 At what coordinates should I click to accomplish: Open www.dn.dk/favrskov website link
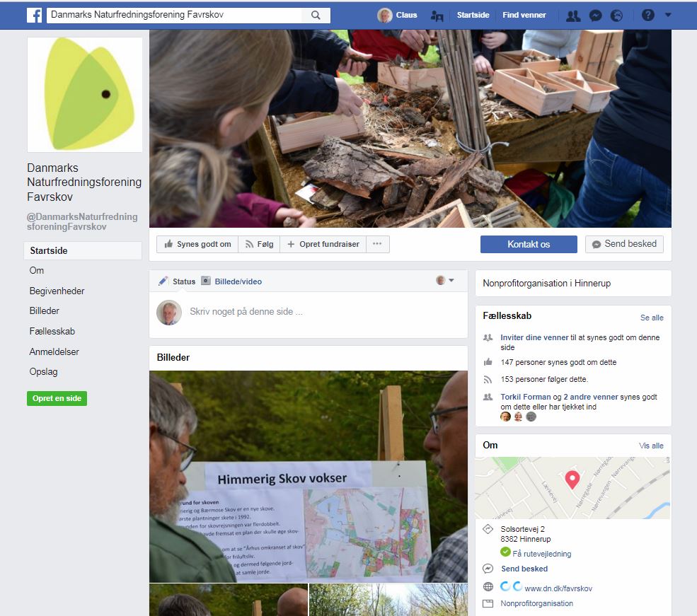click(558, 588)
